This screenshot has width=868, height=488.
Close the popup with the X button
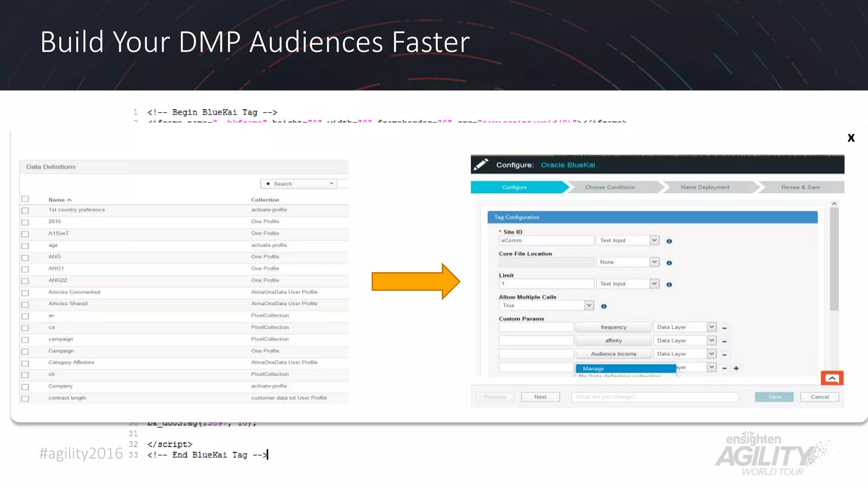[x=851, y=138]
